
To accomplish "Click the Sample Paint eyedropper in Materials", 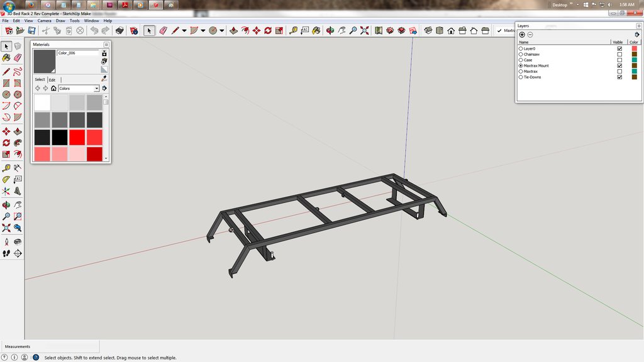I will click(x=104, y=79).
